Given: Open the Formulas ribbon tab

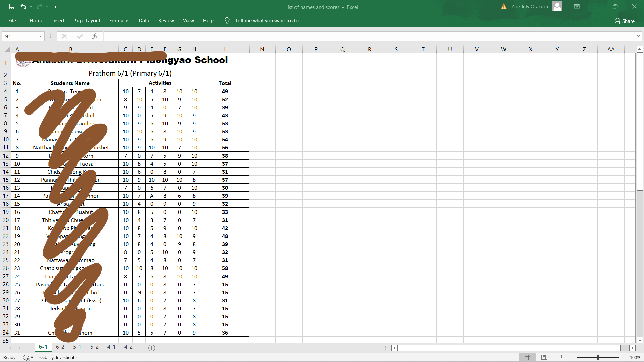Looking at the screenshot, I should coord(119,21).
